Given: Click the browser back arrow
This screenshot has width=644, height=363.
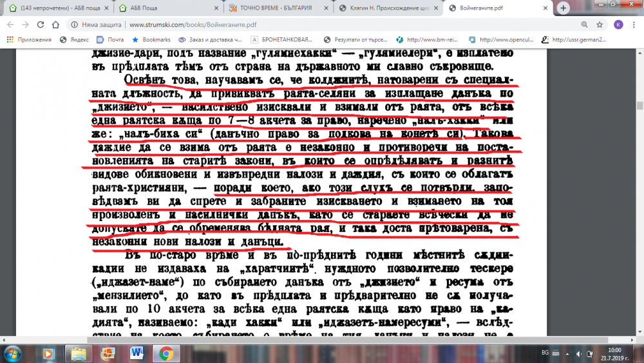Looking at the screenshot, I should (x=10, y=25).
